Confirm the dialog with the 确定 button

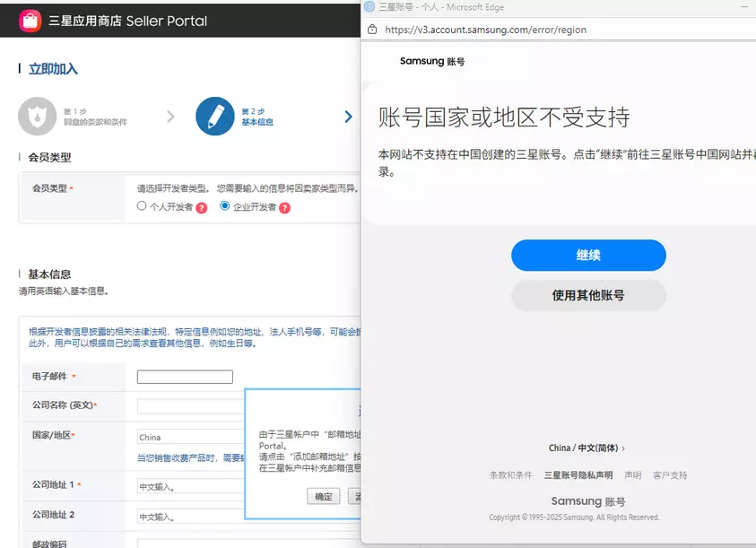click(x=324, y=496)
